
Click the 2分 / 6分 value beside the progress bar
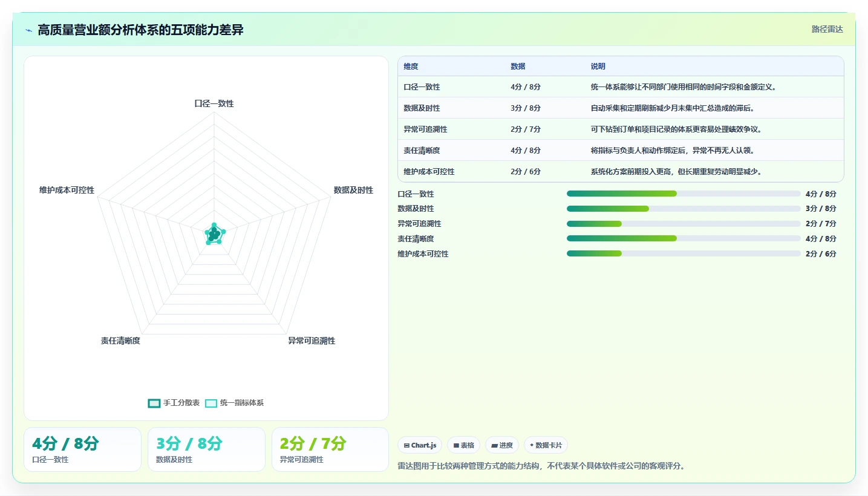821,254
